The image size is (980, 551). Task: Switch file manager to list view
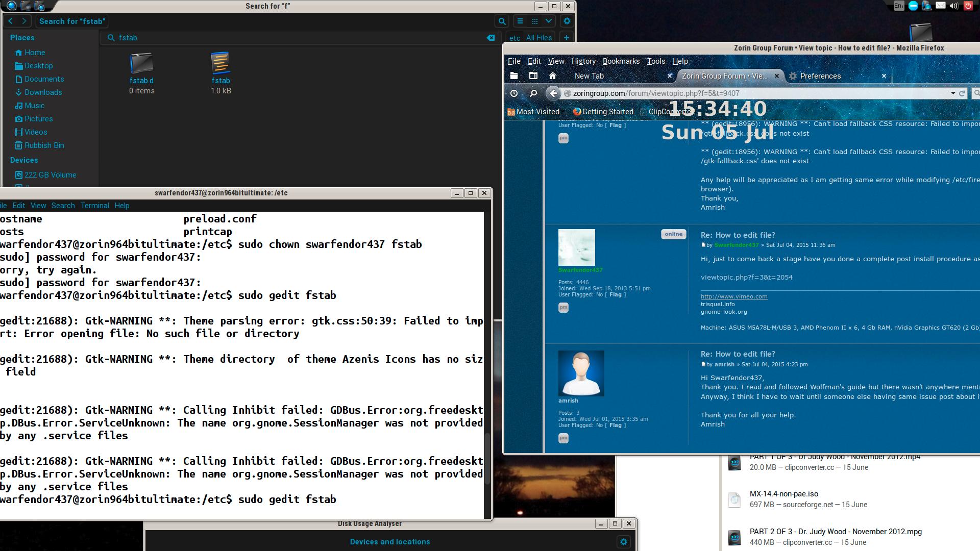520,21
